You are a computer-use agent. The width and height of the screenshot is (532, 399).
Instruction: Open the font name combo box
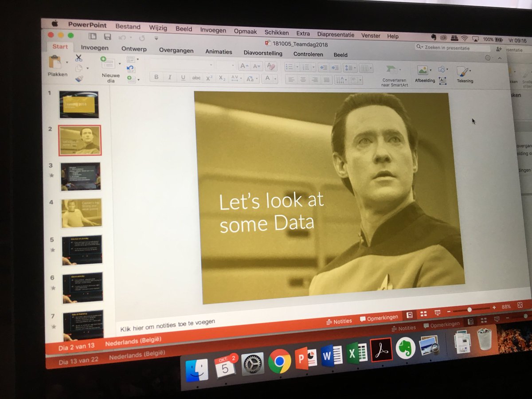[x=181, y=65]
